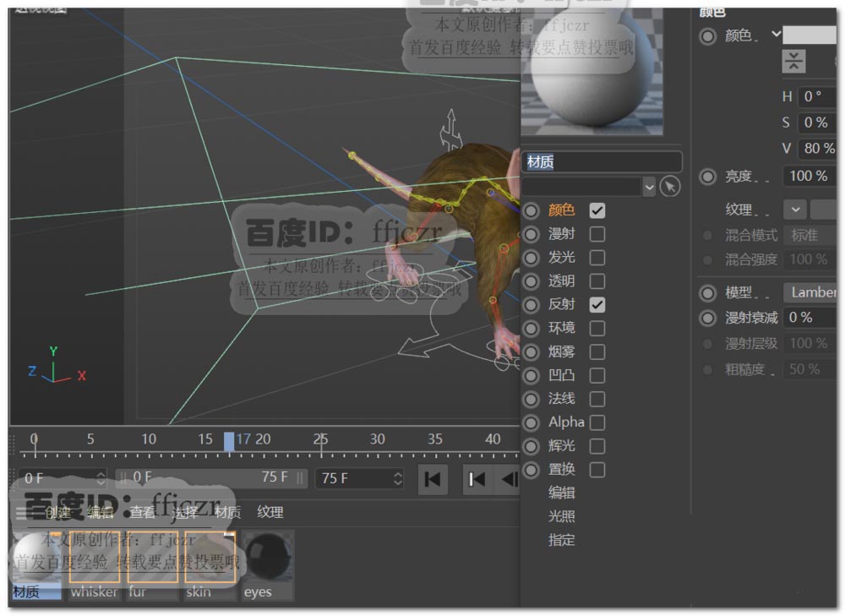Enable the 辉光 channel checkbox
The height and width of the screenshot is (616, 845).
click(x=597, y=446)
